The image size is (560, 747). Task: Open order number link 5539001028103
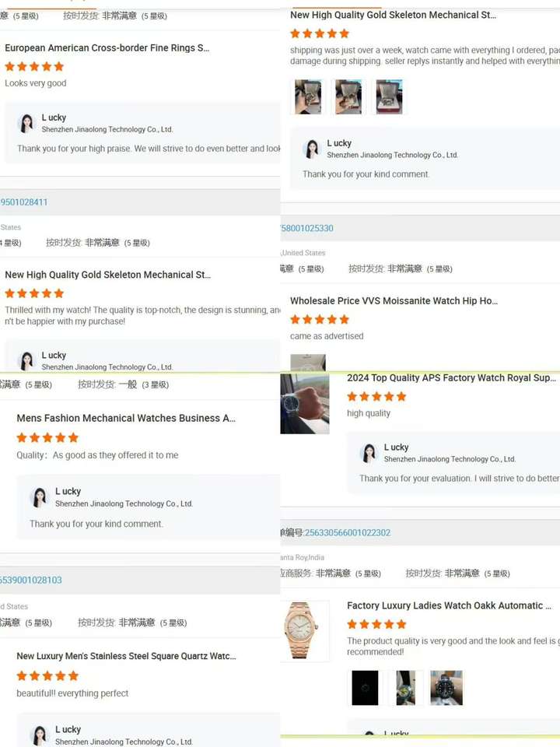coord(31,580)
